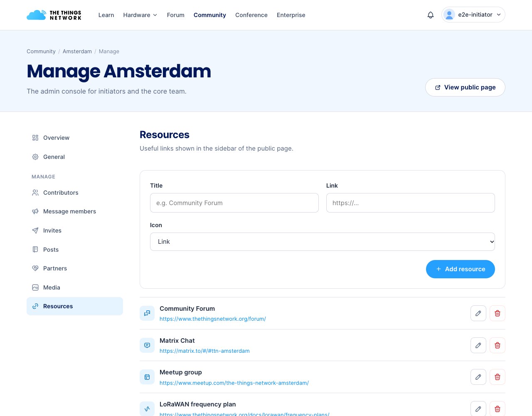Image resolution: width=532 pixels, height=416 pixels.
Task: Delete the Community Forum resource
Action: (498, 313)
